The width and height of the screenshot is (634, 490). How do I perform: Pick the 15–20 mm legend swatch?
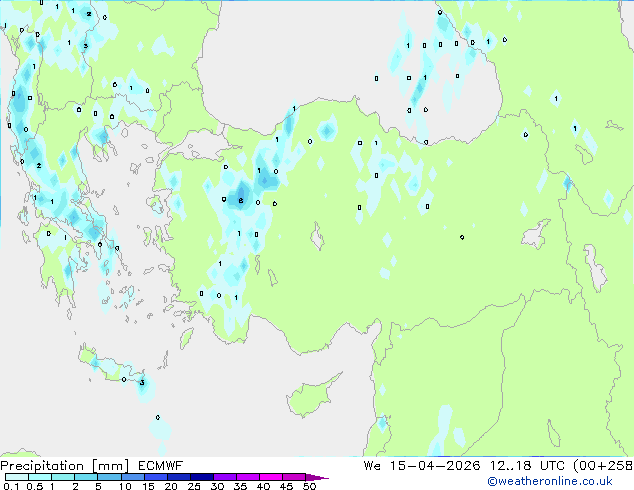(155, 477)
